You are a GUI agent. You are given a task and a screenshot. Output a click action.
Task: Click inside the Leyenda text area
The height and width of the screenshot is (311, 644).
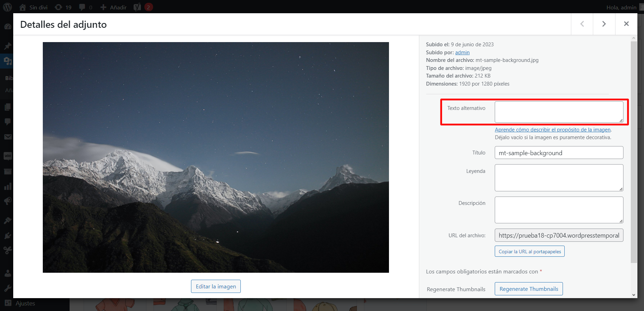[559, 178]
